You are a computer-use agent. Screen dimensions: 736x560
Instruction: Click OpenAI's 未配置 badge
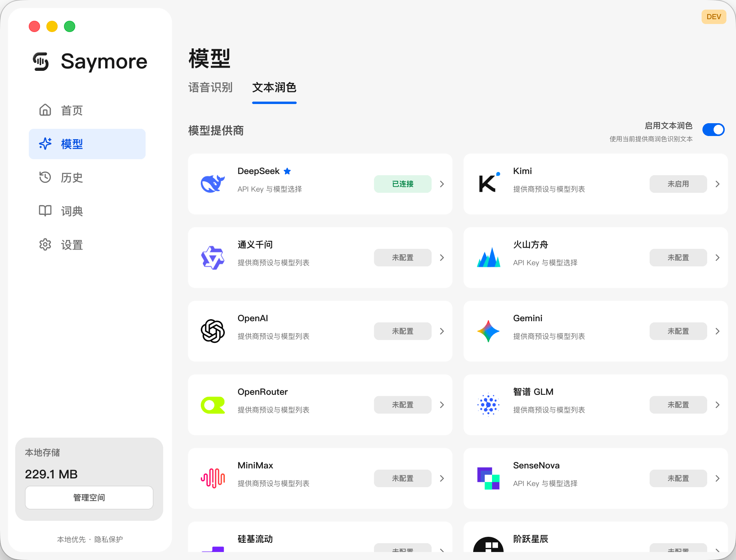click(x=403, y=331)
